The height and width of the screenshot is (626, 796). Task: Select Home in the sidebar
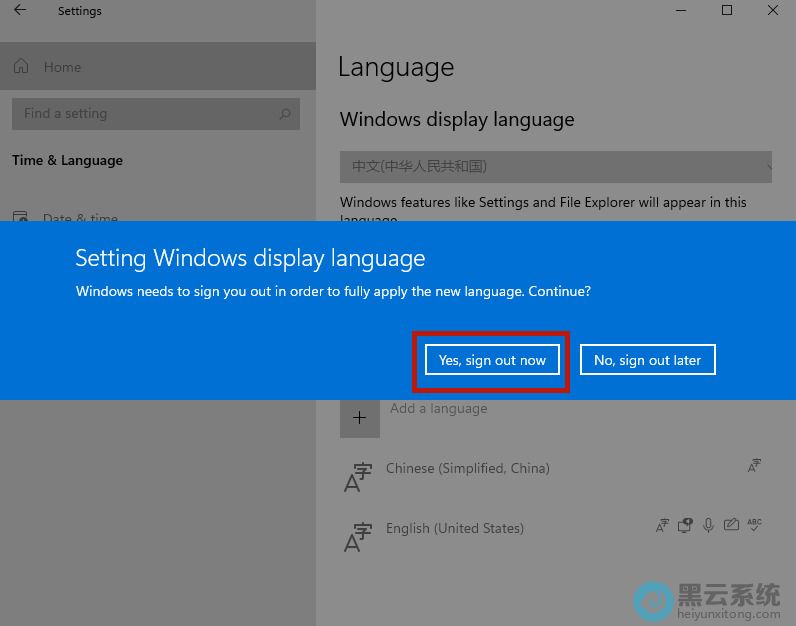pyautogui.click(x=62, y=67)
